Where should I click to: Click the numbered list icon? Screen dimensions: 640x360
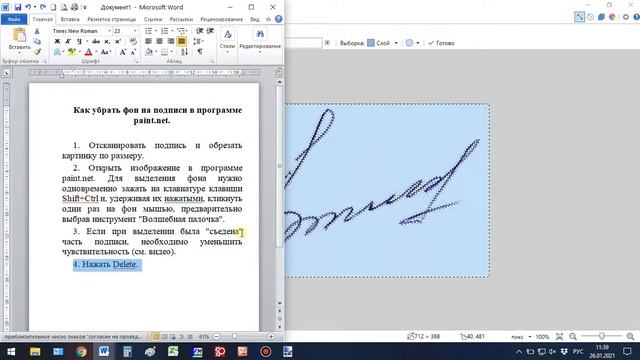[x=165, y=31]
